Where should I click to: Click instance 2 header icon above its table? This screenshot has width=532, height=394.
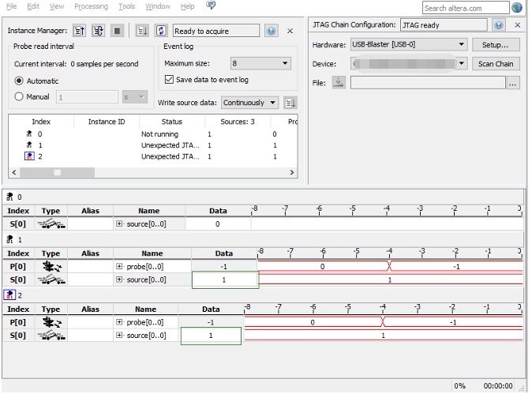(9, 295)
